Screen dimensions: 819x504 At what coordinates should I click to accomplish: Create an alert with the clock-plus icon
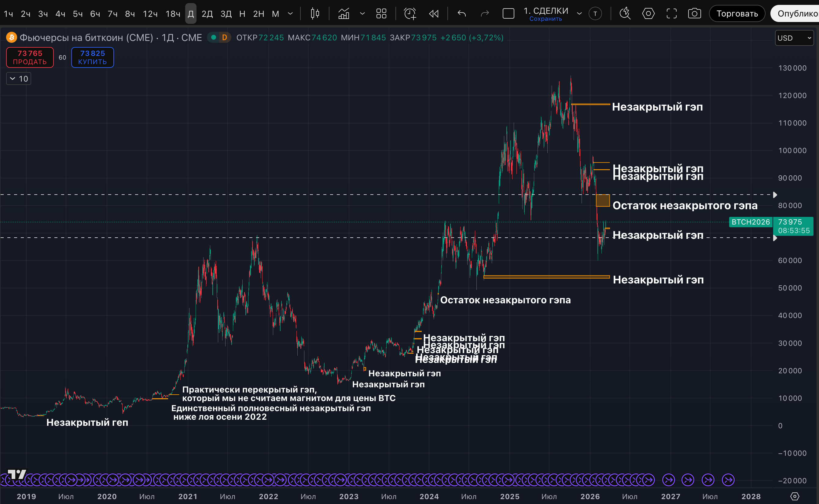(410, 14)
